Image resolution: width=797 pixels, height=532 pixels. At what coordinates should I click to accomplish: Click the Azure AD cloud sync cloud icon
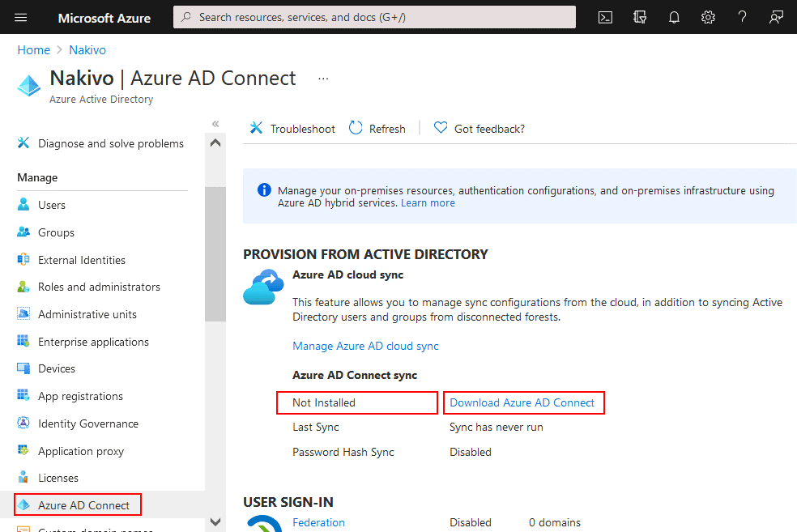[262, 287]
